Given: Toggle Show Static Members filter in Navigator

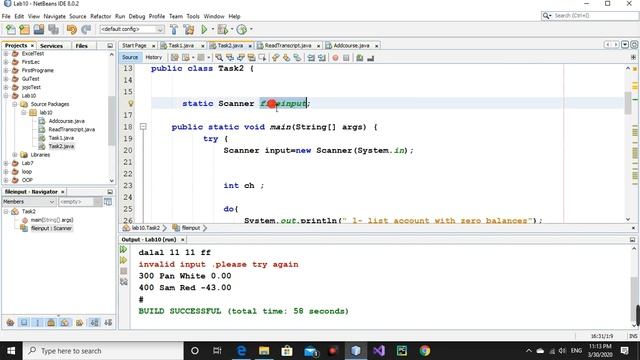Looking at the screenshot, I should (38, 322).
